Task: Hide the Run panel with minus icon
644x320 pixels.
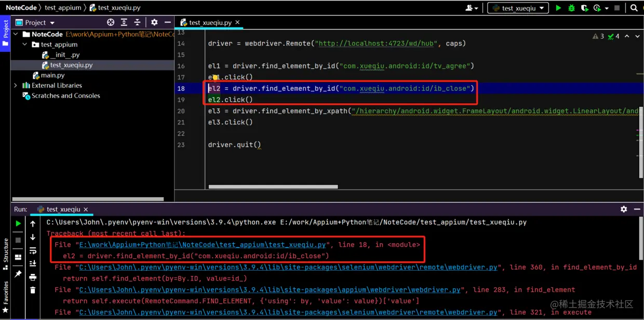Action: point(637,209)
